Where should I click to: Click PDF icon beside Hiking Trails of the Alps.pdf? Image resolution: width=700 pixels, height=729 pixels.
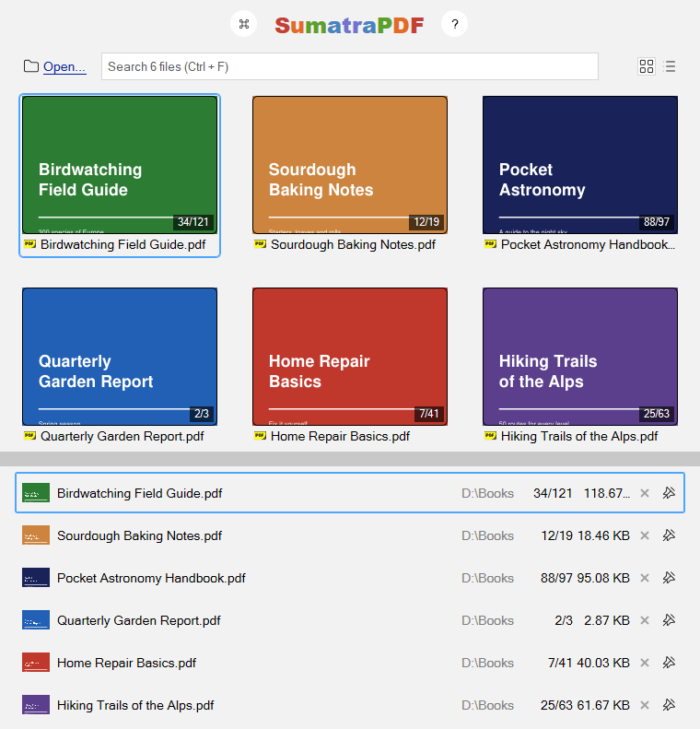pos(491,436)
